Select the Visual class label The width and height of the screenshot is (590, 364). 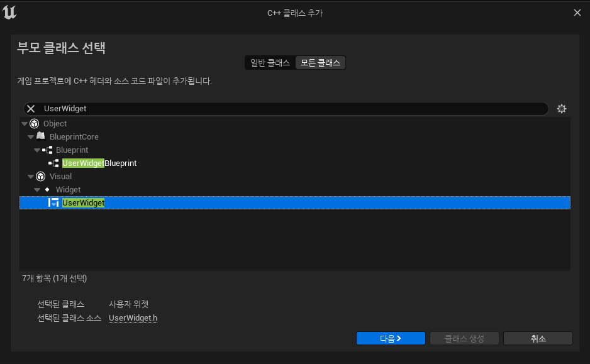pos(60,177)
